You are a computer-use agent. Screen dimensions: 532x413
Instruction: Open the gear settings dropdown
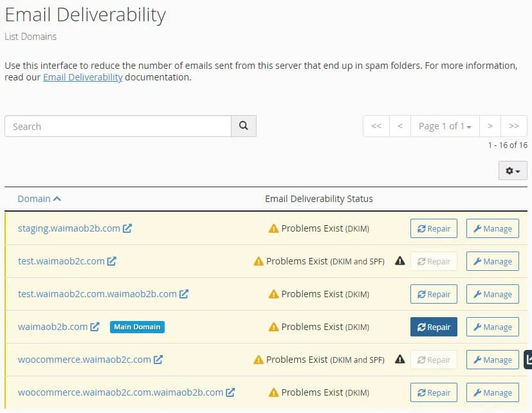point(511,170)
